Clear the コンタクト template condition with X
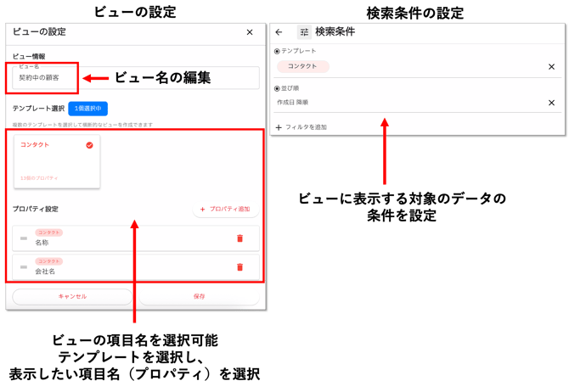 (550, 66)
